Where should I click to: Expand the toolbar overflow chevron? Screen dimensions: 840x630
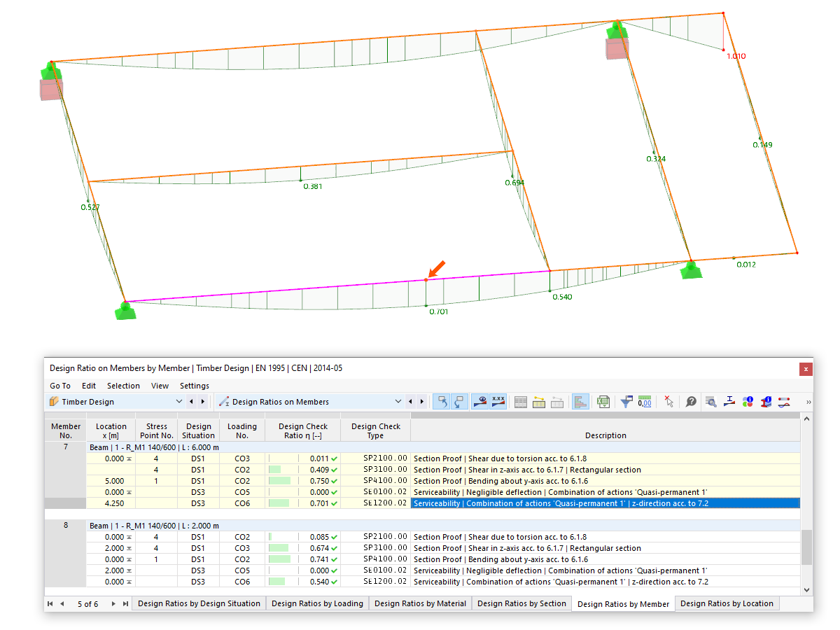[x=808, y=402]
